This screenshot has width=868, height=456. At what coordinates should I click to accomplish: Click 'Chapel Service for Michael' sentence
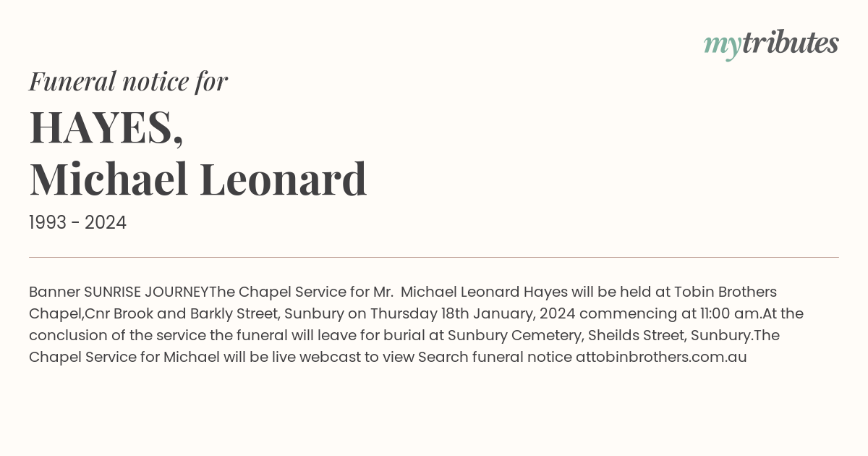(124, 358)
